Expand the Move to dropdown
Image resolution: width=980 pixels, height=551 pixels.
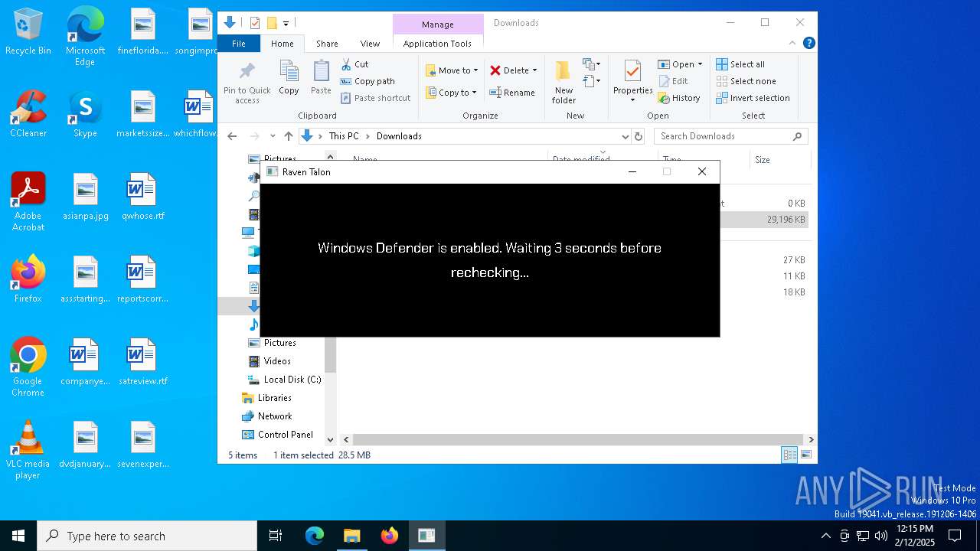coord(475,70)
